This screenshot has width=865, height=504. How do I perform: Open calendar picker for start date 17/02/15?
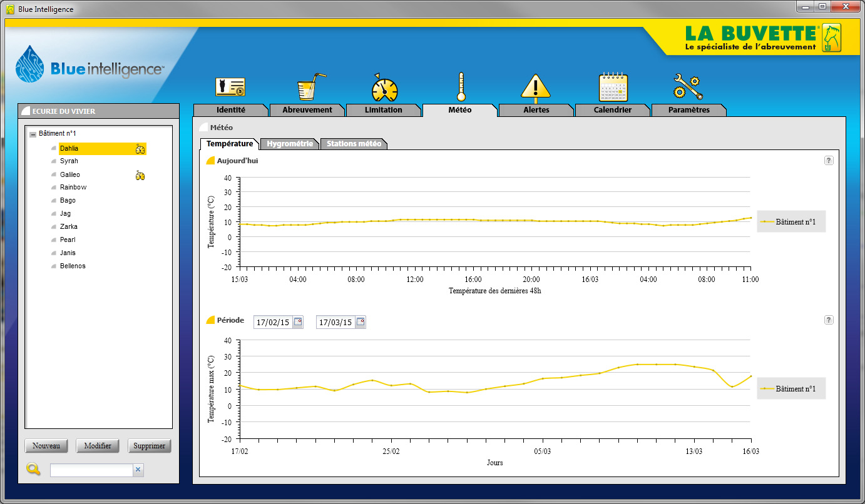click(x=298, y=322)
